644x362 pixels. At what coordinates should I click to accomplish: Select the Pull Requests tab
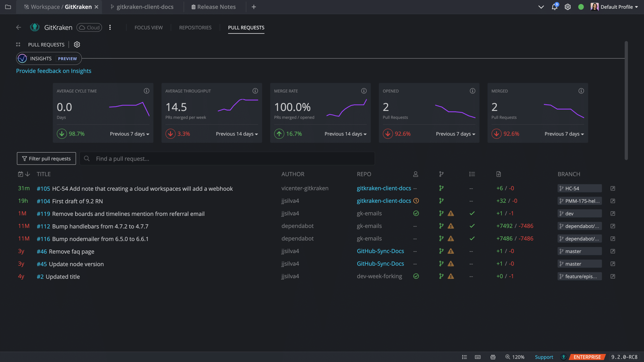click(x=246, y=27)
